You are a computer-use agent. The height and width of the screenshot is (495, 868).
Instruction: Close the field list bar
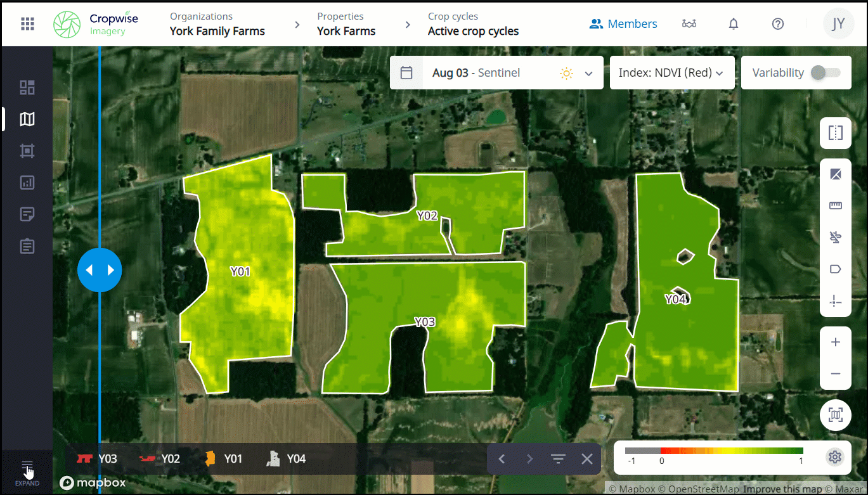coord(587,459)
